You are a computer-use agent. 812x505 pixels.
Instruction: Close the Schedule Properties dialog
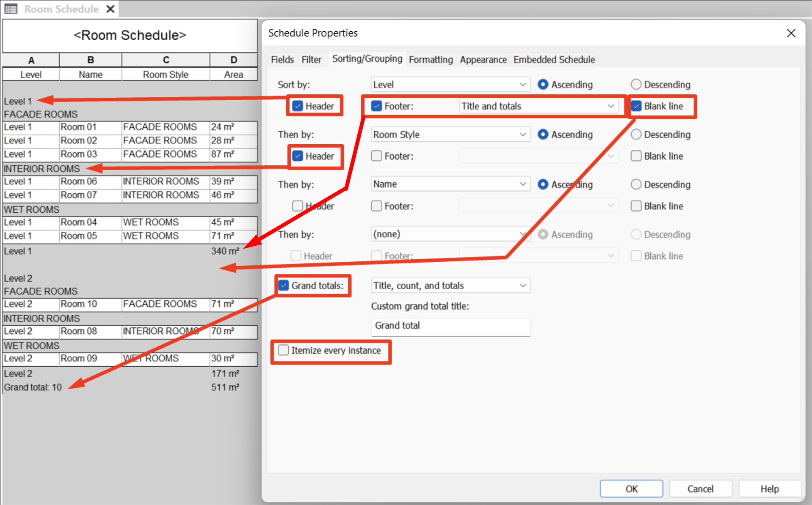[x=791, y=33]
